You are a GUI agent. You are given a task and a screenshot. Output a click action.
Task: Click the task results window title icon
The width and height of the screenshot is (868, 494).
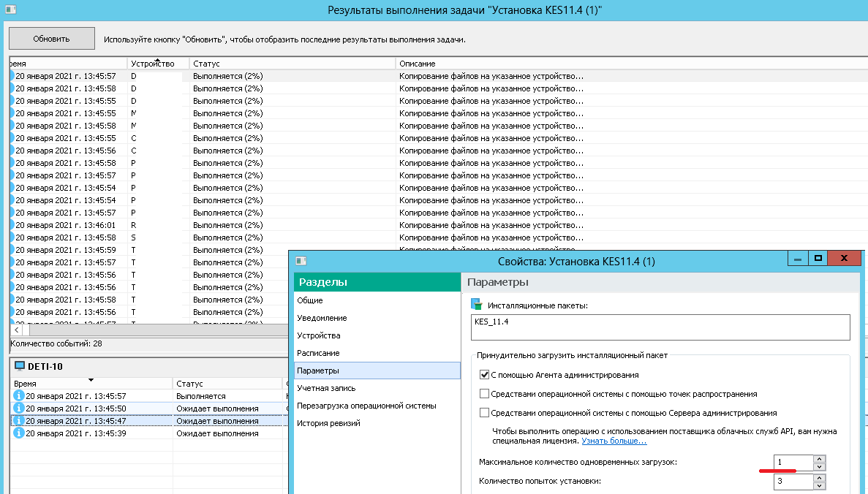pyautogui.click(x=10, y=9)
